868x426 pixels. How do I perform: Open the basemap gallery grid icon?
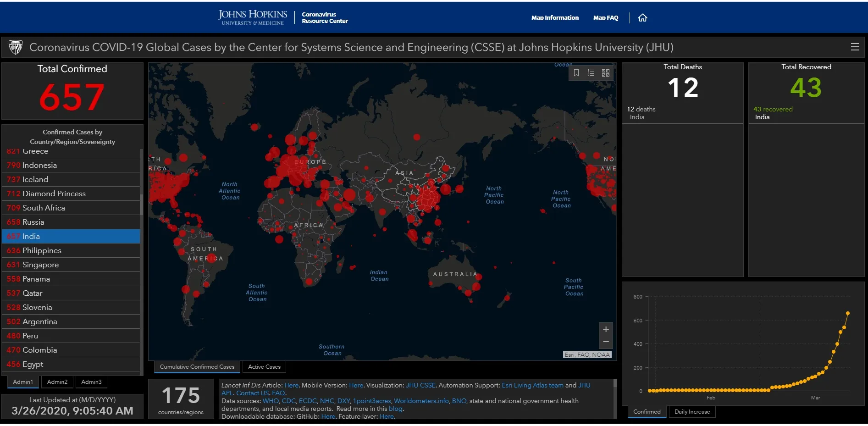tap(606, 73)
